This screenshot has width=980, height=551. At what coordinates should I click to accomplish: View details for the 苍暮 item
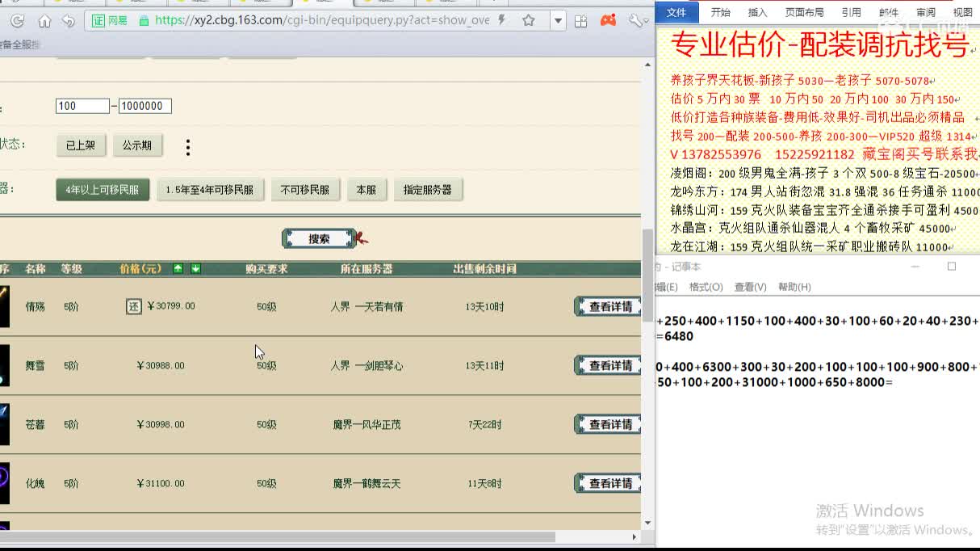pyautogui.click(x=608, y=424)
